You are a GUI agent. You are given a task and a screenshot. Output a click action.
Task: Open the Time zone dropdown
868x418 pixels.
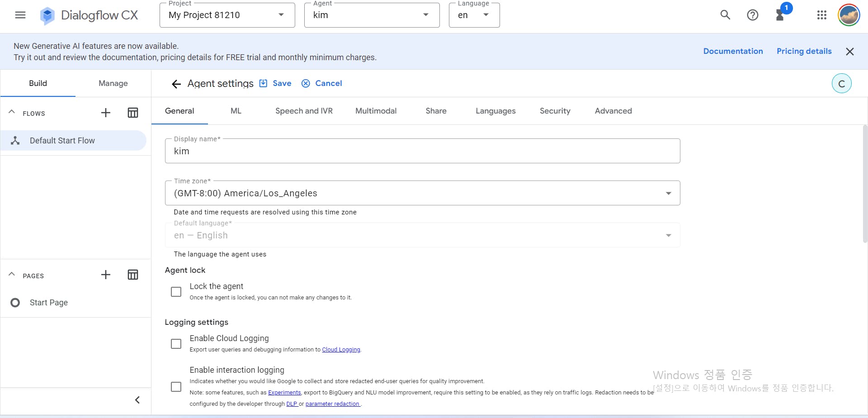[423, 193]
